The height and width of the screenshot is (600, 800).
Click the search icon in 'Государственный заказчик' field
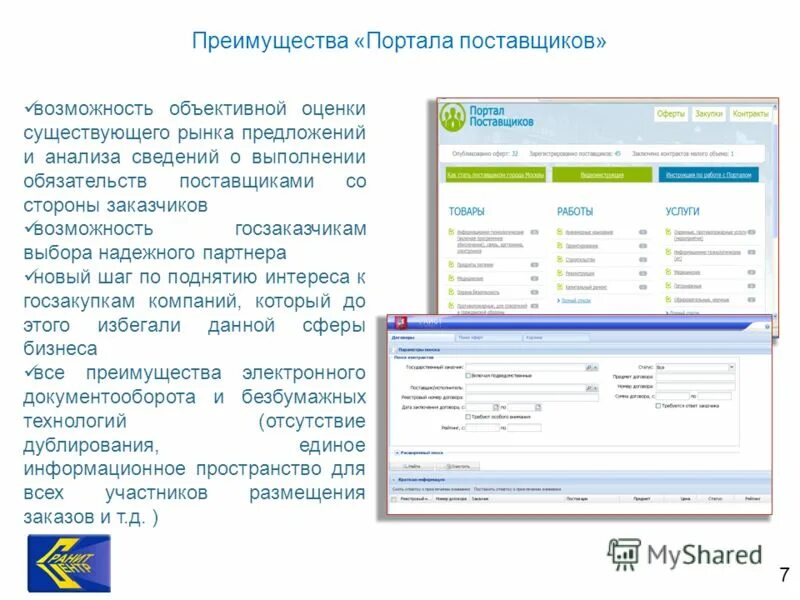click(x=588, y=367)
